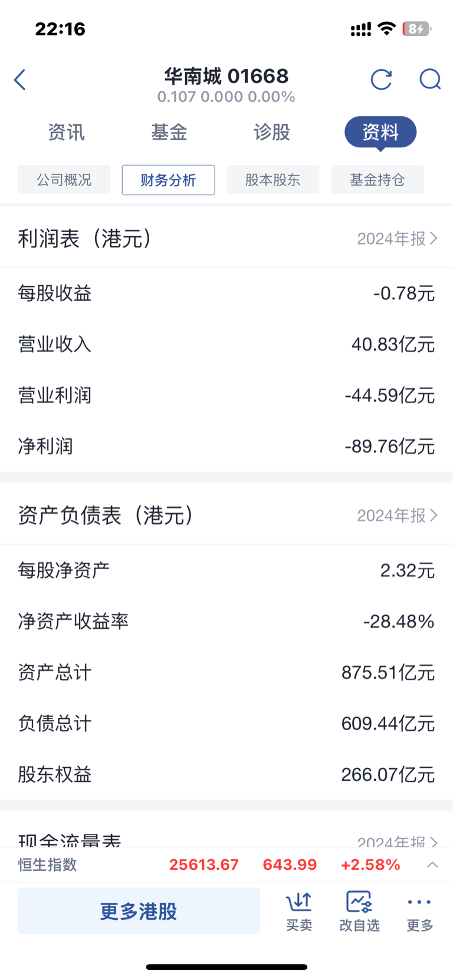Open the 更多 three-dots menu
Image resolution: width=453 pixels, height=980 pixels.
(420, 911)
